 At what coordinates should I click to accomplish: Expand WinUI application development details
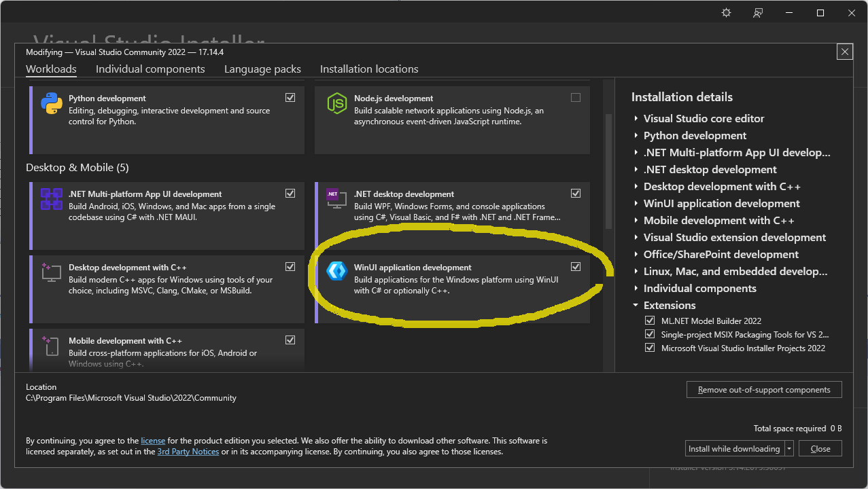pyautogui.click(x=636, y=203)
